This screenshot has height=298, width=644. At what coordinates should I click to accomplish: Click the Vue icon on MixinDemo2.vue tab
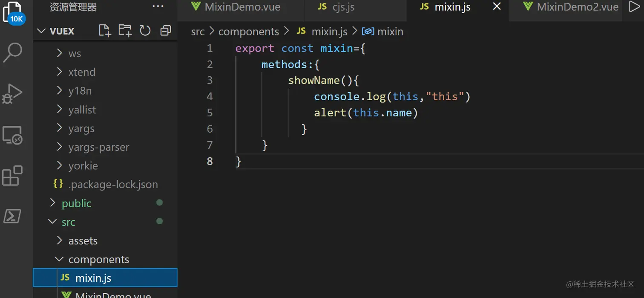pos(528,6)
